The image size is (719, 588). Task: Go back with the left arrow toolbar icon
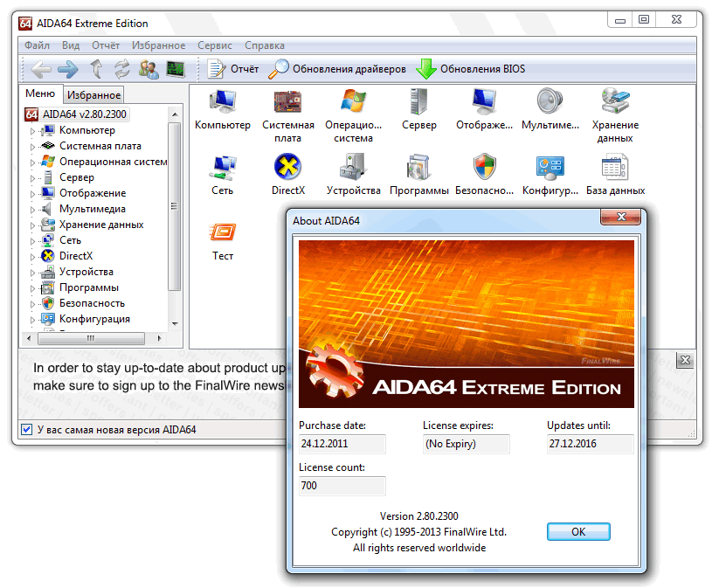[x=41, y=69]
